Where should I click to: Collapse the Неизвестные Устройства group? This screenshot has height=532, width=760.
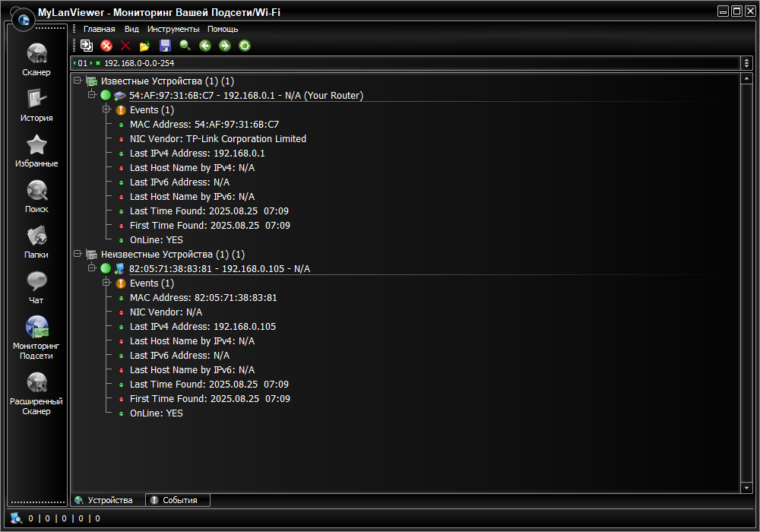click(x=78, y=253)
